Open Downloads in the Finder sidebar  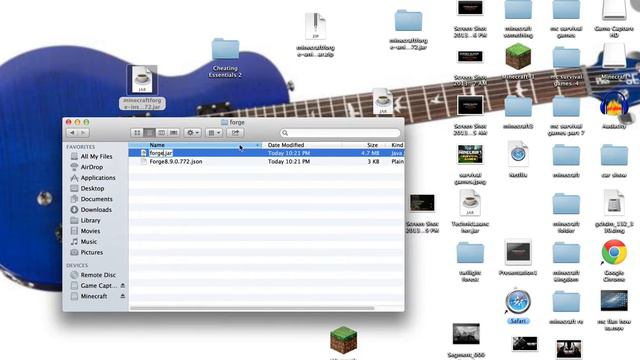[x=96, y=209]
